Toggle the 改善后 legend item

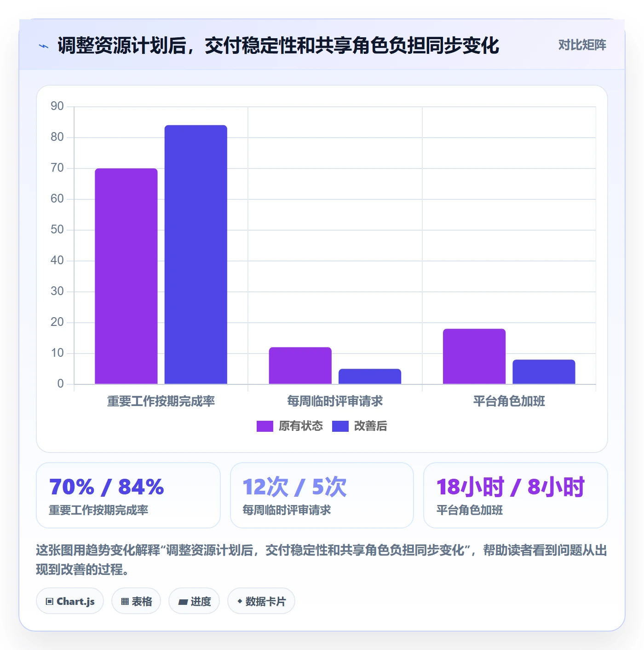[359, 426]
